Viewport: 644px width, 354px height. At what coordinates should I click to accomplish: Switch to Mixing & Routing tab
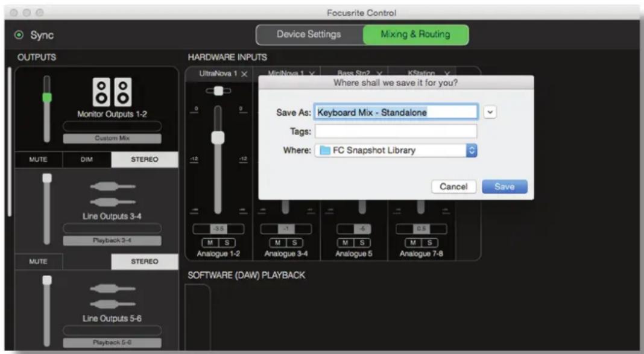(415, 34)
